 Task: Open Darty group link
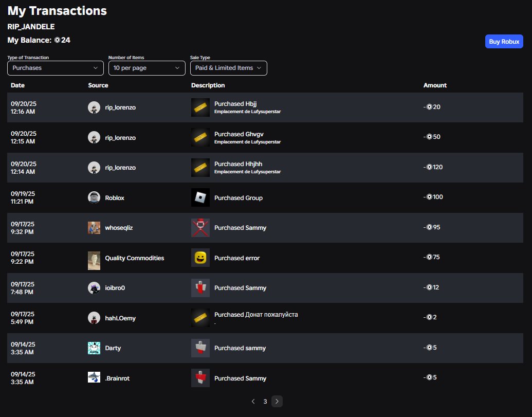click(113, 348)
